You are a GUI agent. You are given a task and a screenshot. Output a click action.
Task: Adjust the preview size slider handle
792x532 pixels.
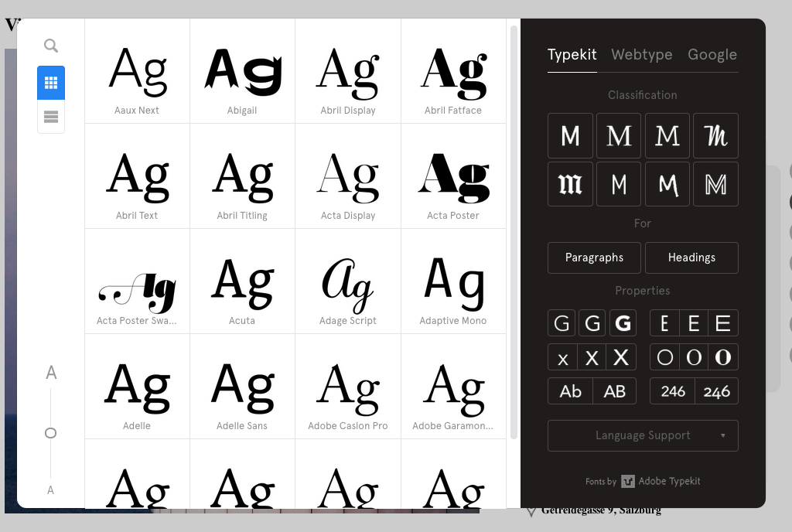[50, 433]
